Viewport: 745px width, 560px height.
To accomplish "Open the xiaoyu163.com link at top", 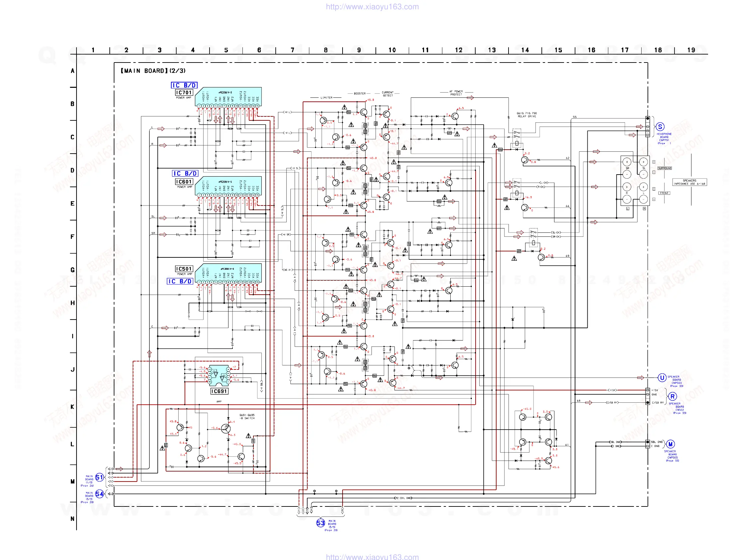I will pyautogui.click(x=372, y=7).
